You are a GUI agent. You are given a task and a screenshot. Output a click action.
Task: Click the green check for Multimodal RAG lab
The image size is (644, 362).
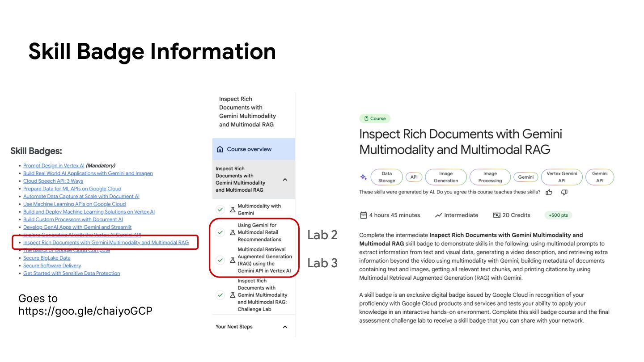point(220,260)
